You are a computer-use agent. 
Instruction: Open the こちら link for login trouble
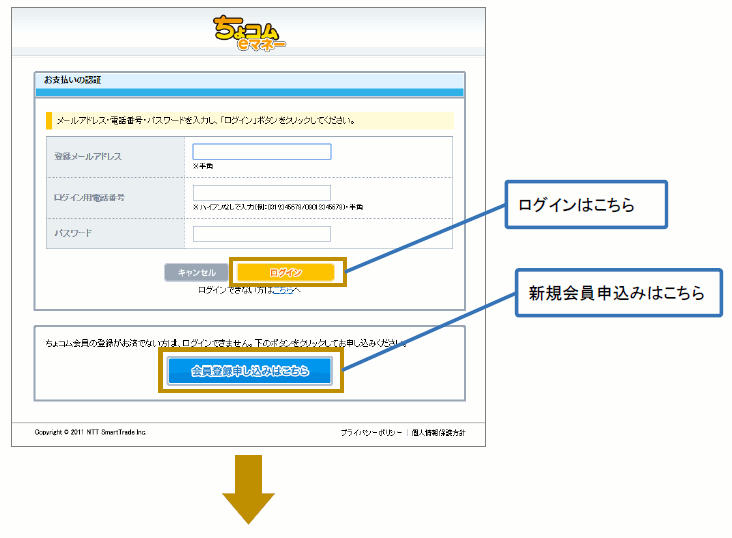pyautogui.click(x=280, y=290)
